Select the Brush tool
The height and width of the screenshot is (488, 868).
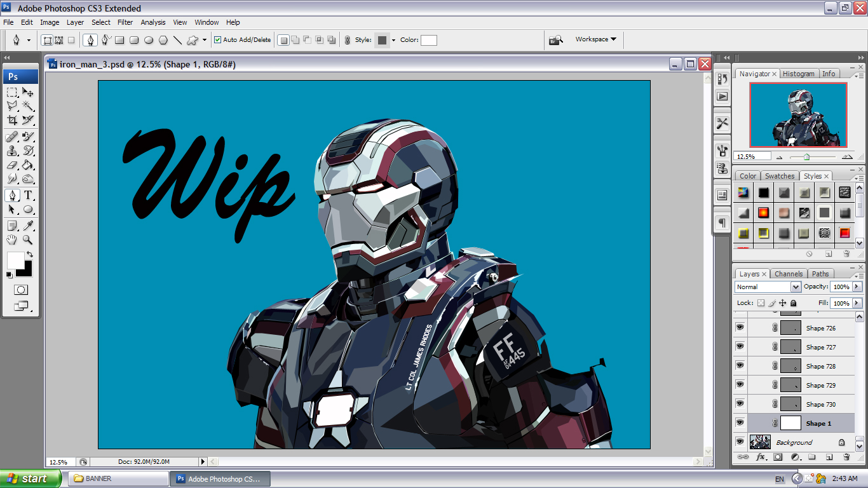tap(28, 137)
